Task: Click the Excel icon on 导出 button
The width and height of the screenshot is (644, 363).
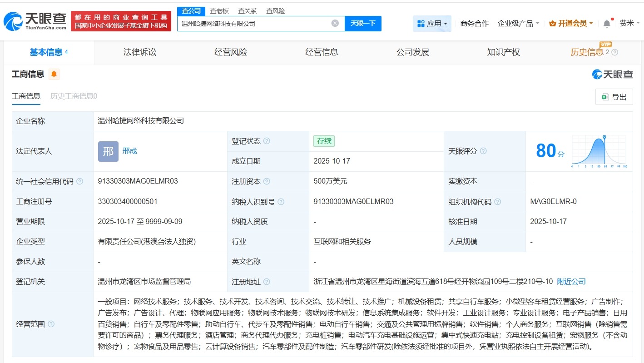Action: [604, 97]
